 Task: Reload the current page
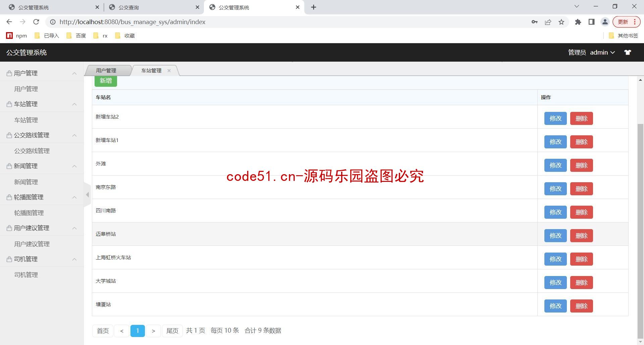tap(36, 22)
